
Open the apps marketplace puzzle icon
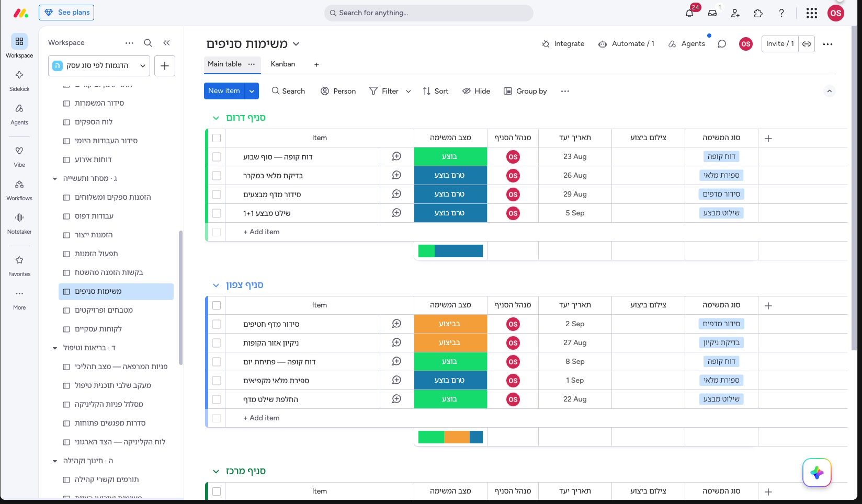(x=758, y=13)
